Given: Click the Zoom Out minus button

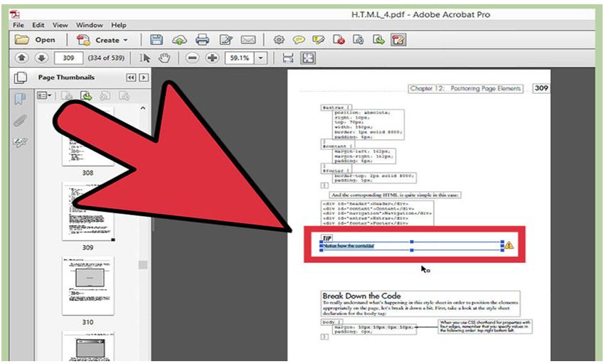Looking at the screenshot, I should coord(192,58).
